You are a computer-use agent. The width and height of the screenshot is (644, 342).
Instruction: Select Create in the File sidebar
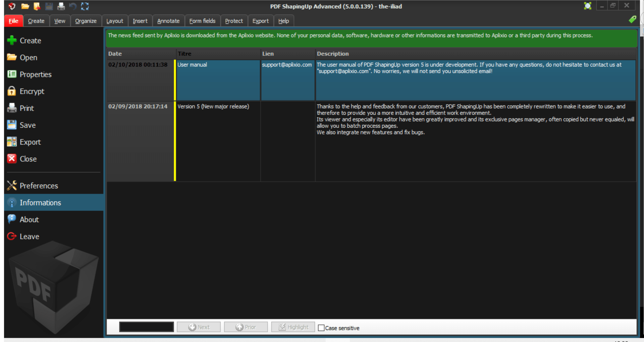[x=54, y=40]
